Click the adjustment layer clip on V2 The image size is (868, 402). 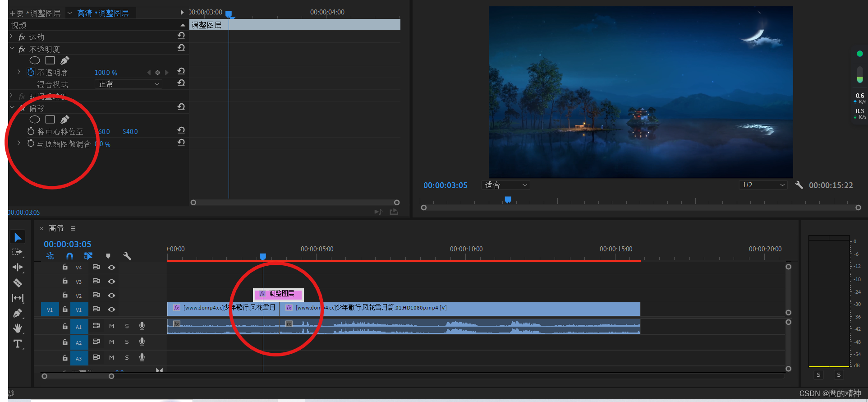(278, 294)
